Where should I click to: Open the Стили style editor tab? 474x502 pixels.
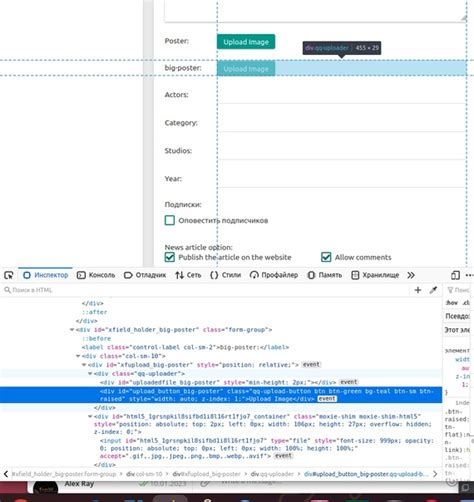[225, 275]
